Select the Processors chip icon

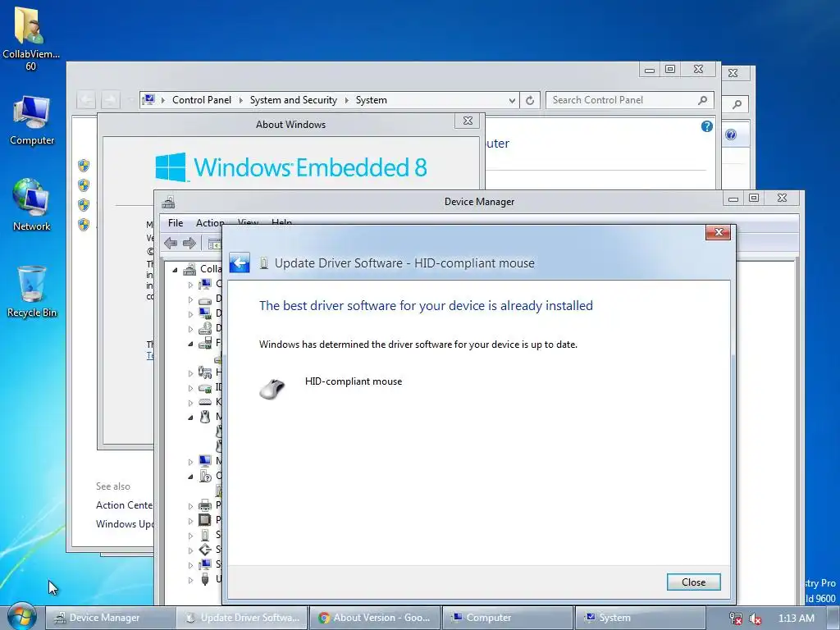point(205,519)
